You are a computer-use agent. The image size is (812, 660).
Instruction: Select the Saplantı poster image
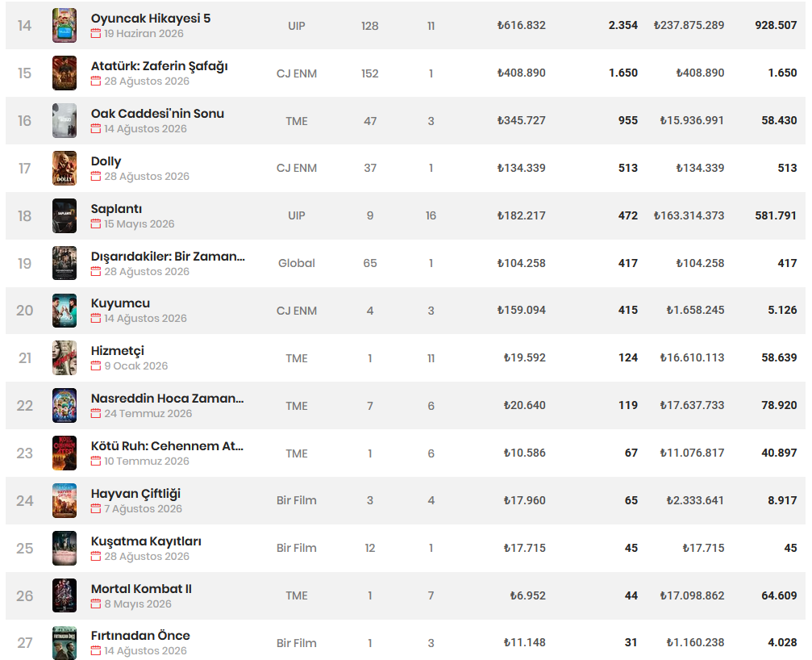(x=65, y=215)
